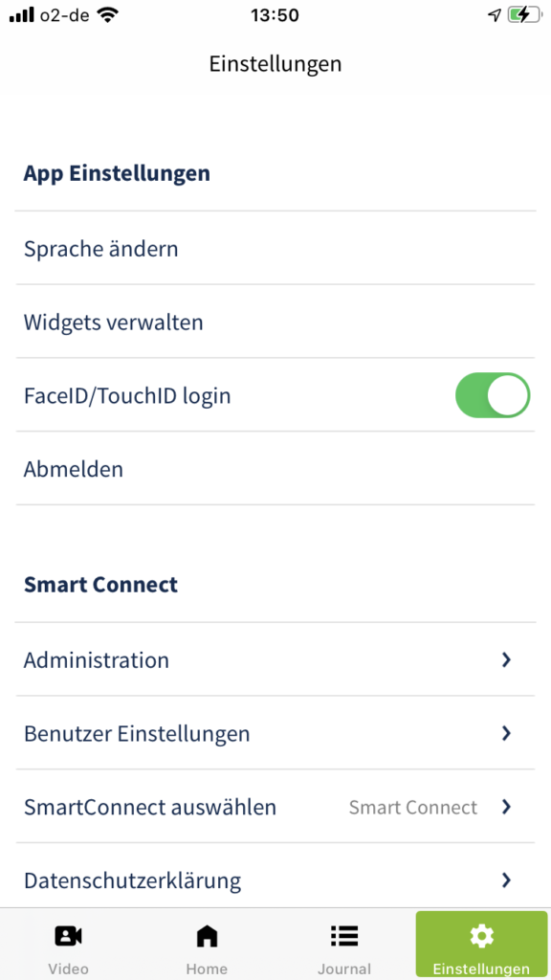The image size is (551, 980).
Task: Tap the FaceID/TouchID login label
Action: (127, 395)
